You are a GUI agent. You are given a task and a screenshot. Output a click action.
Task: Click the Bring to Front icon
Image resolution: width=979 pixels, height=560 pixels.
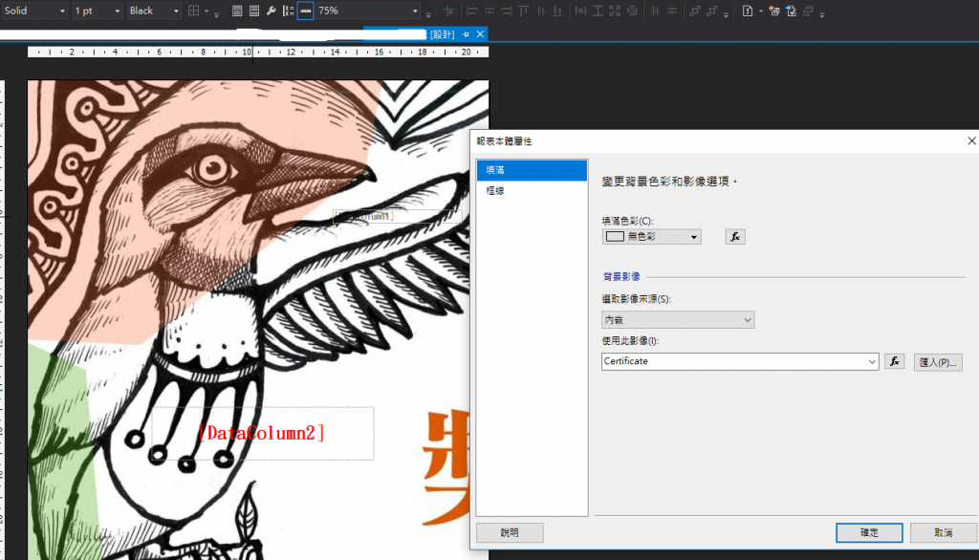coord(695,11)
